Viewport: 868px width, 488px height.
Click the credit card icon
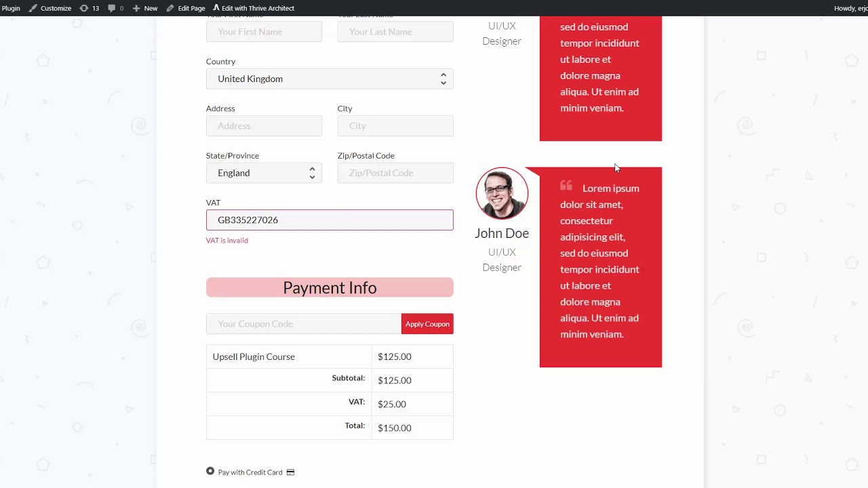coord(290,472)
